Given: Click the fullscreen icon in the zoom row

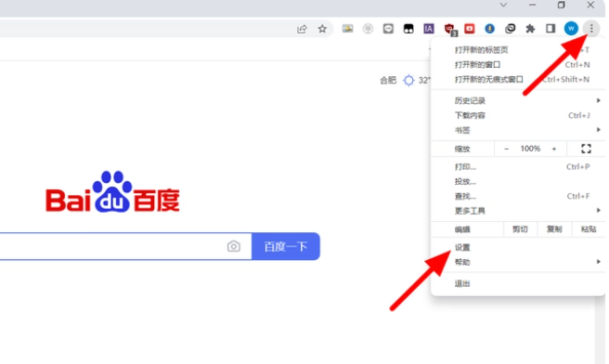Looking at the screenshot, I should click(586, 149).
